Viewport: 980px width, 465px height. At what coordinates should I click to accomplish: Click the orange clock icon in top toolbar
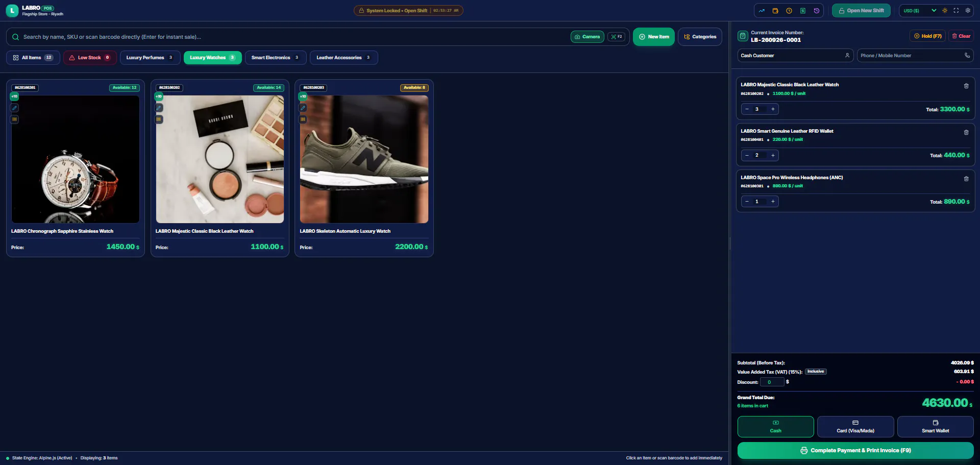pyautogui.click(x=789, y=11)
